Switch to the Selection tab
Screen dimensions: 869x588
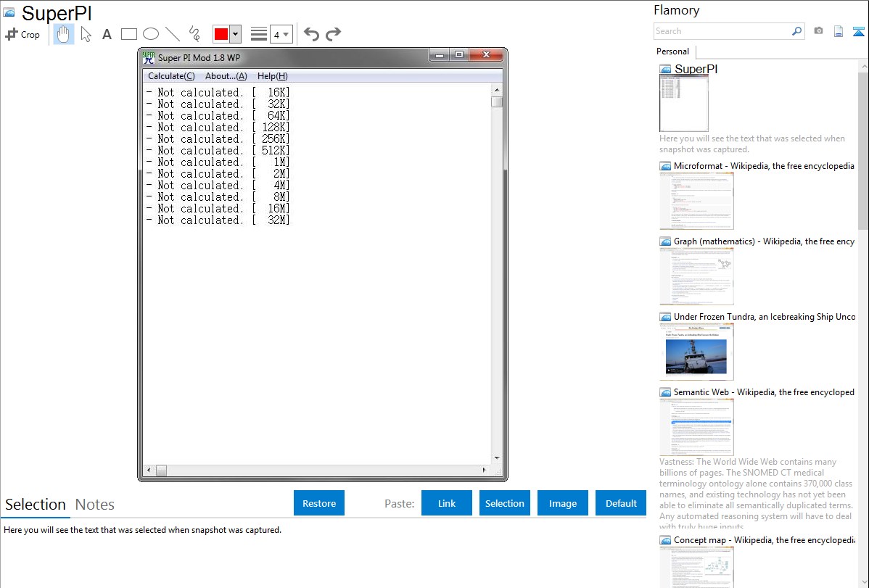pos(35,505)
